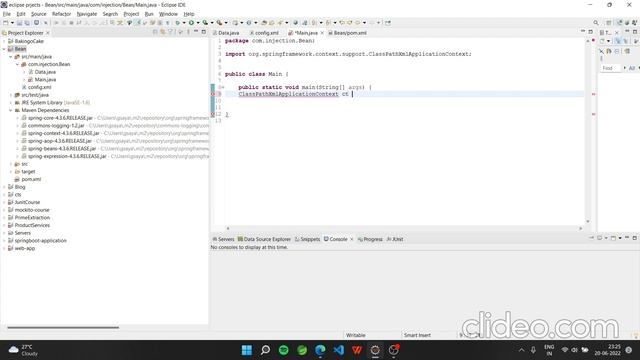
Task: Click the Run with Coverage icon
Action: coord(205,23)
